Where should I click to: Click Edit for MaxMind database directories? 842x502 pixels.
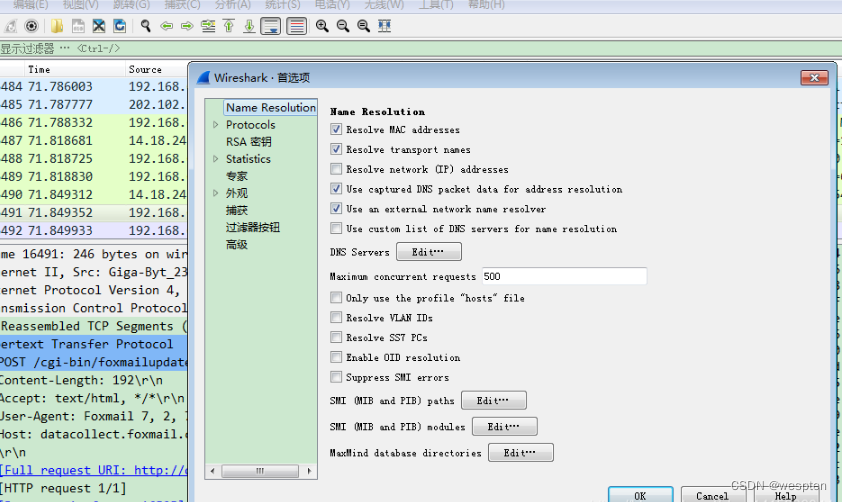(520, 453)
